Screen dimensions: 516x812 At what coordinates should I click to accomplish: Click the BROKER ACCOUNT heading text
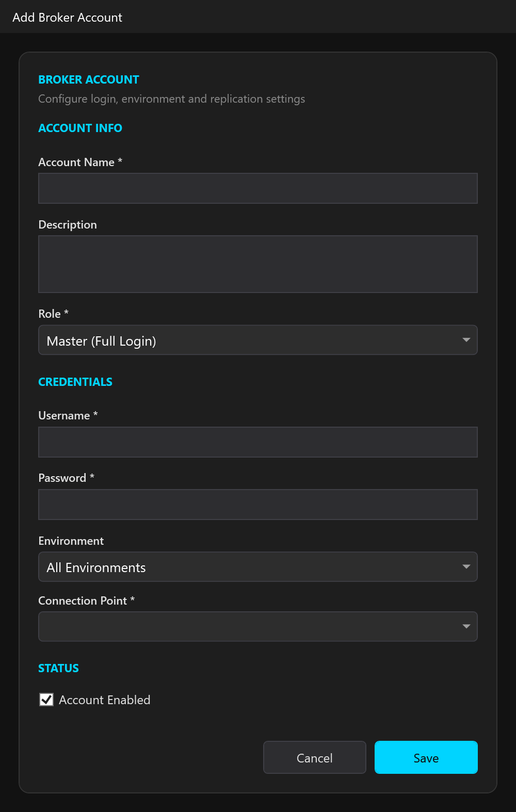click(89, 80)
